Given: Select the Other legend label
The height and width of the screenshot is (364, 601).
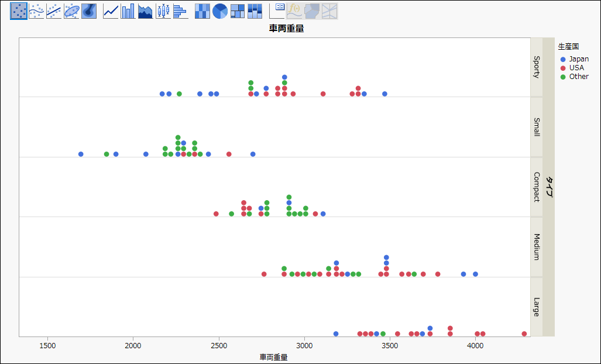Looking at the screenshot, I should point(579,77).
